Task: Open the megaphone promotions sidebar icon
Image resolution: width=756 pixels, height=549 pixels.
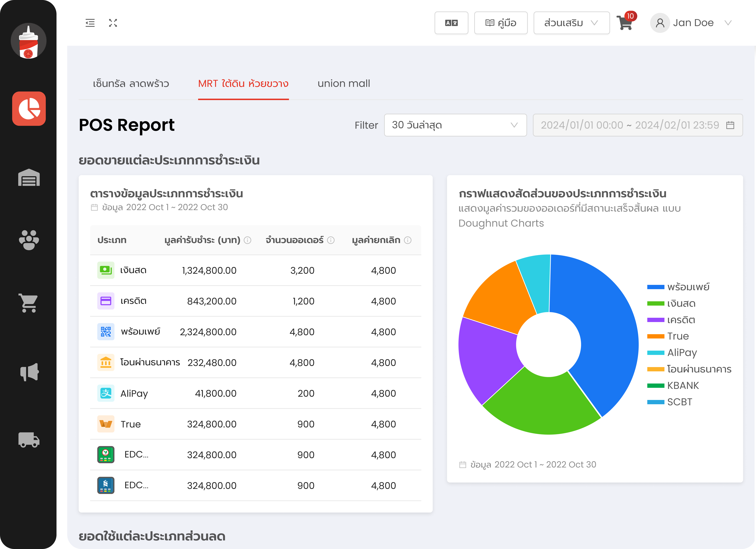Action: coord(29,372)
